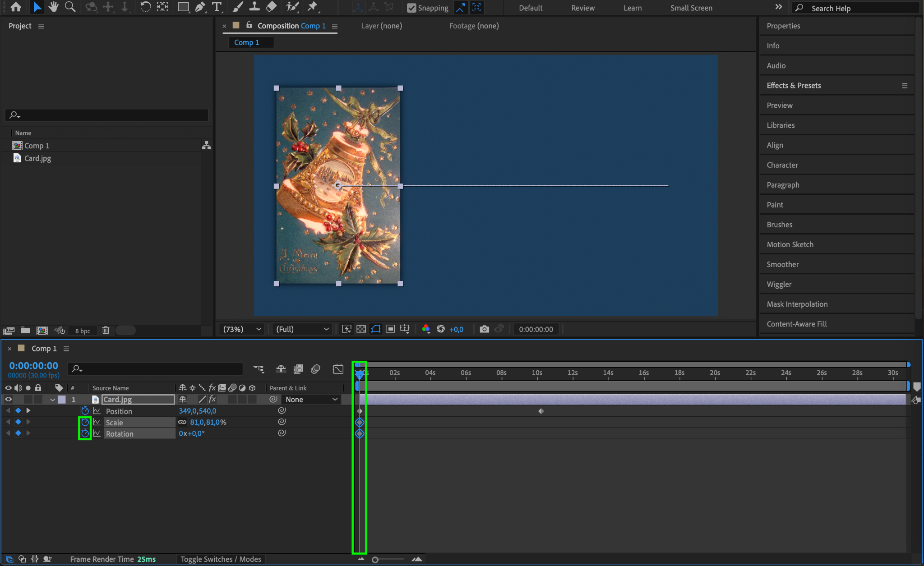
Task: Select the Zoom tool
Action: [x=70, y=7]
